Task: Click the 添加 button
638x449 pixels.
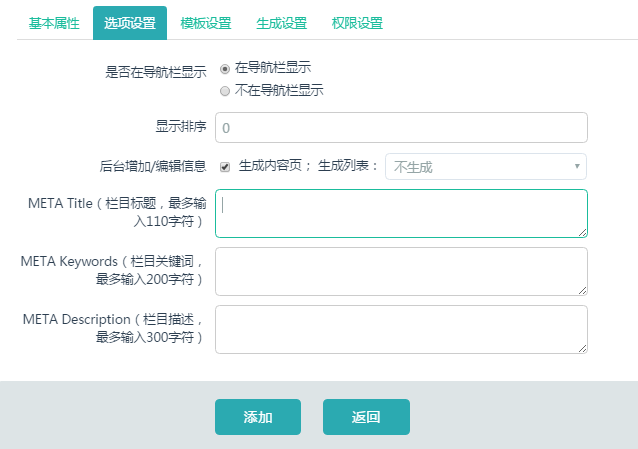Action: (258, 417)
